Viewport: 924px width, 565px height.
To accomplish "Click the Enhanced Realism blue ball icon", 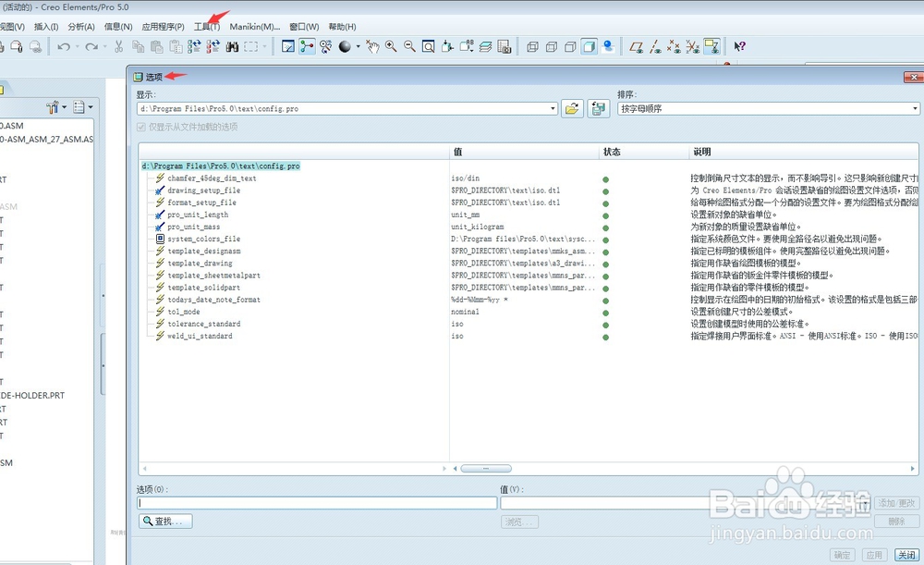I will (x=608, y=46).
